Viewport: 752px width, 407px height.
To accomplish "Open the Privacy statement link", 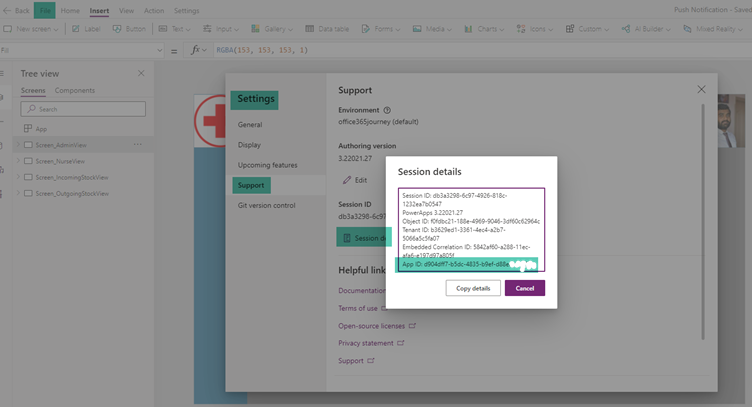I will (x=366, y=343).
